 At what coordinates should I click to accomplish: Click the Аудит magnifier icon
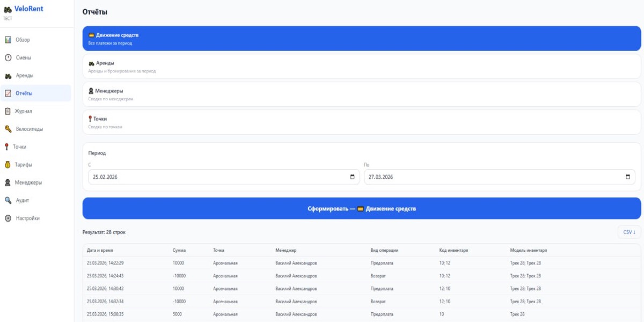pos(8,200)
